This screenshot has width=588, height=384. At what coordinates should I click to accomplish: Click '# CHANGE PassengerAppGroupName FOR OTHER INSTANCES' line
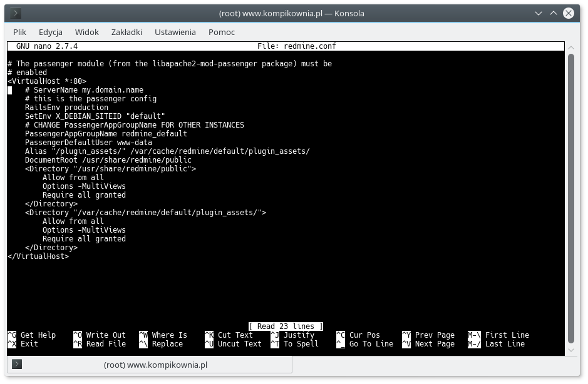tap(135, 124)
